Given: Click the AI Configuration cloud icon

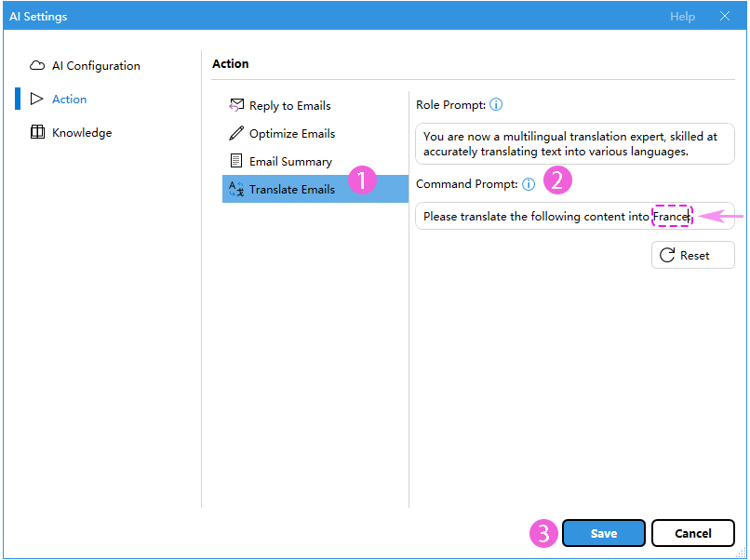Looking at the screenshot, I should coord(37,66).
